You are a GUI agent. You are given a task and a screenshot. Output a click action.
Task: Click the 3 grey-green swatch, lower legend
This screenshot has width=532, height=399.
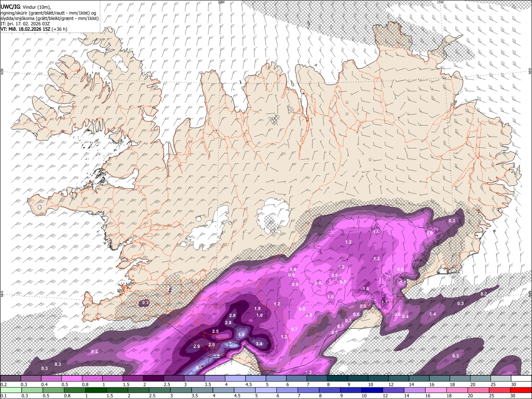181,390
